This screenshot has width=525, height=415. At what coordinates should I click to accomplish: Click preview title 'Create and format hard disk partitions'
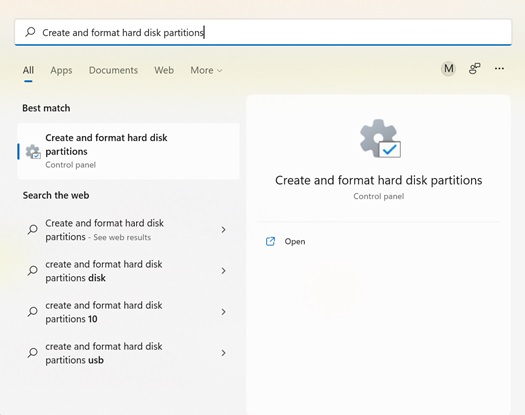pos(379,181)
